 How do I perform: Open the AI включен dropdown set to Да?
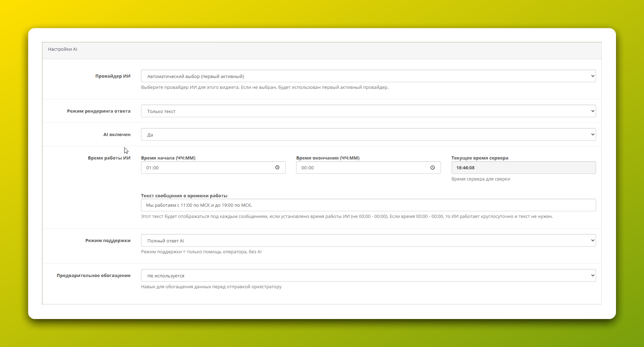(x=368, y=135)
